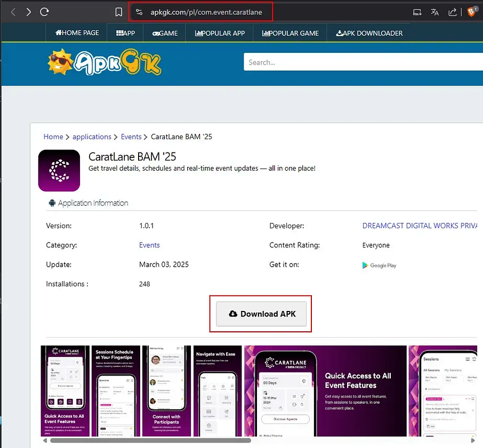Open the Sessions screenshot at gallery end

[442, 391]
